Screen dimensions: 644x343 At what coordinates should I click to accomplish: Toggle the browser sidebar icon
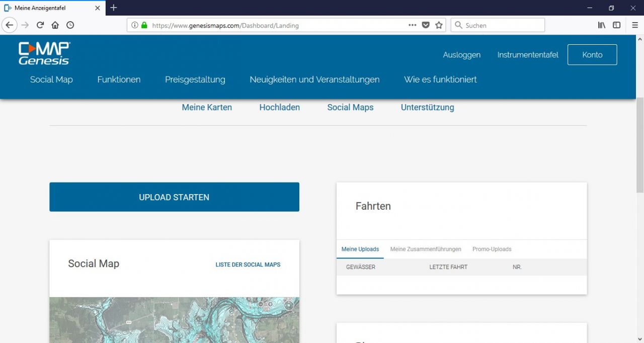pos(616,25)
